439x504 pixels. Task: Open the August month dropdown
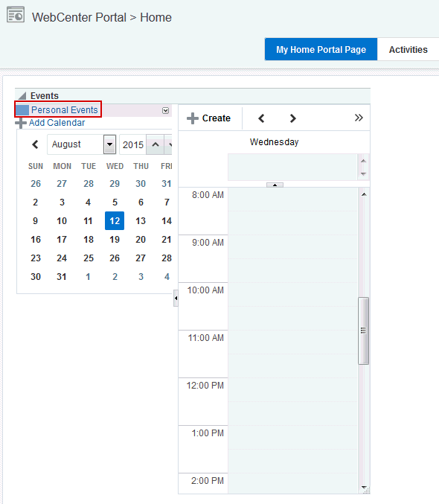tap(109, 144)
